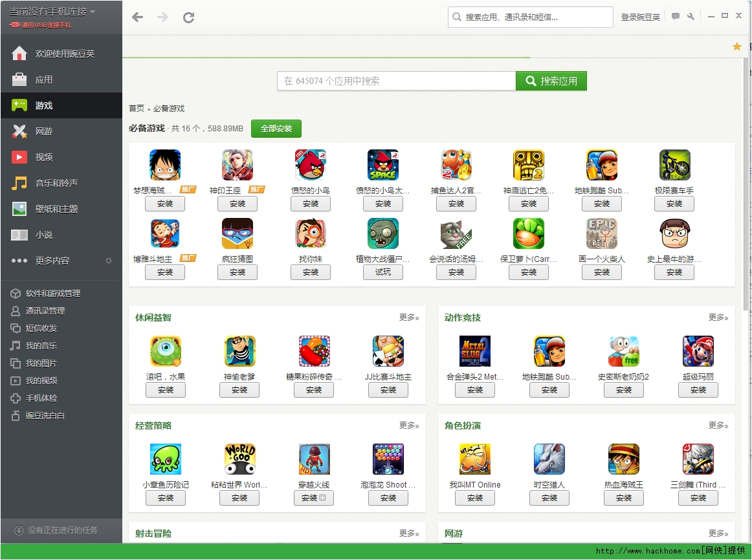Expand 更多» in the 角色扮演 section
The width and height of the screenshot is (752, 560).
click(x=718, y=425)
